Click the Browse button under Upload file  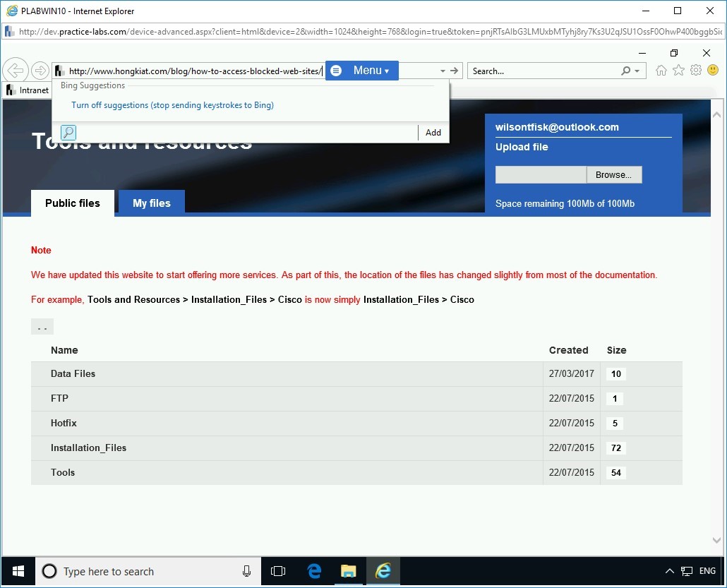click(613, 174)
